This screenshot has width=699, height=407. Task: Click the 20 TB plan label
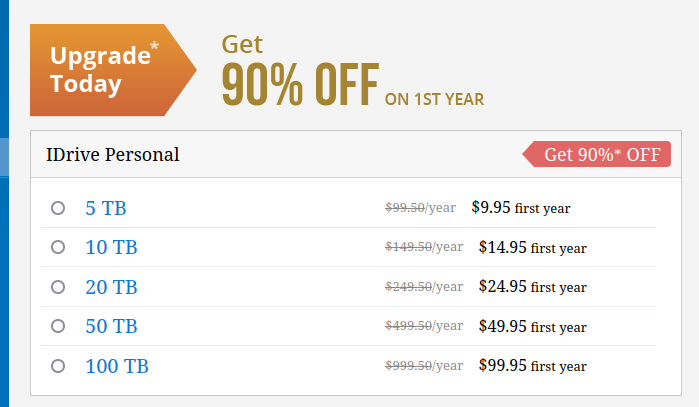pyautogui.click(x=111, y=287)
